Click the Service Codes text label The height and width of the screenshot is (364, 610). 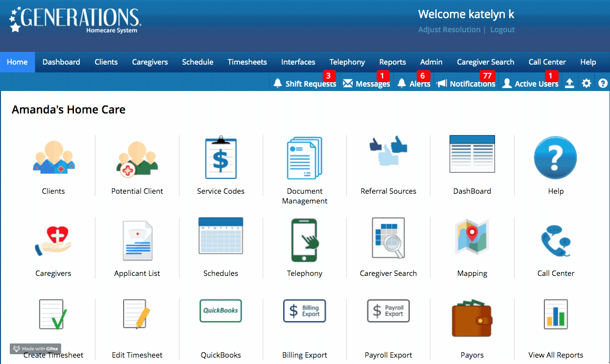click(x=221, y=191)
